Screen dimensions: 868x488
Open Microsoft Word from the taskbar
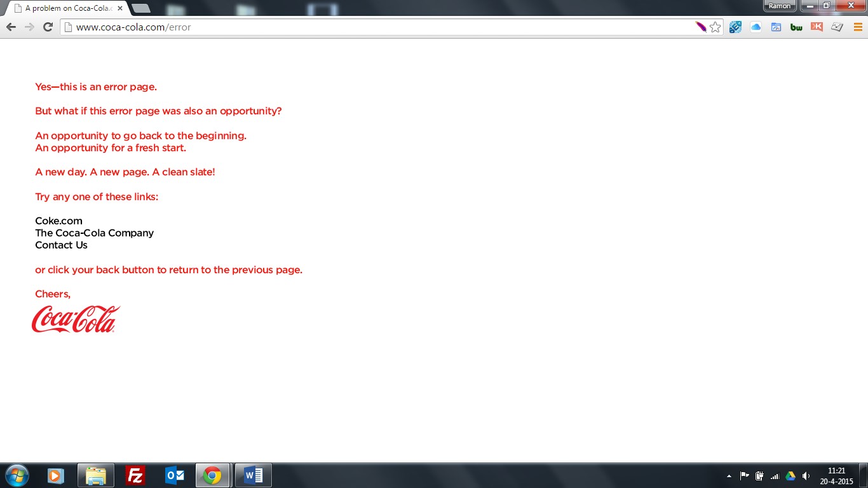(253, 475)
